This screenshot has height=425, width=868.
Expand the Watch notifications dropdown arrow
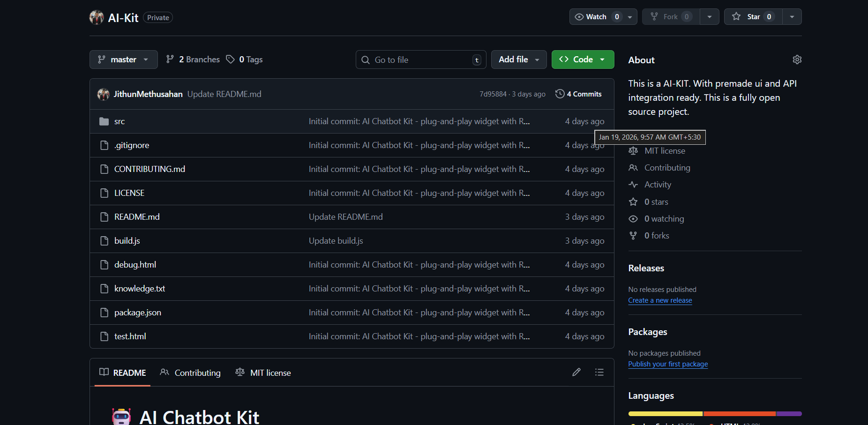pyautogui.click(x=630, y=17)
